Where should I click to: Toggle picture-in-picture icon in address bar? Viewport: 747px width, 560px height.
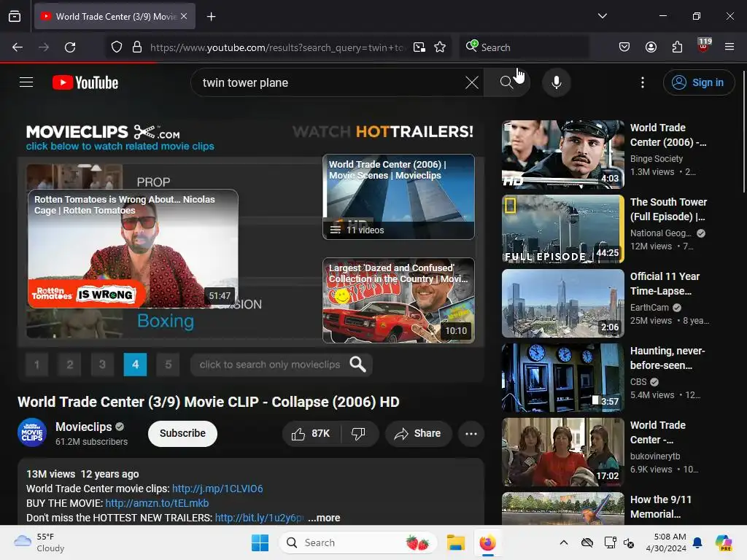coord(419,47)
